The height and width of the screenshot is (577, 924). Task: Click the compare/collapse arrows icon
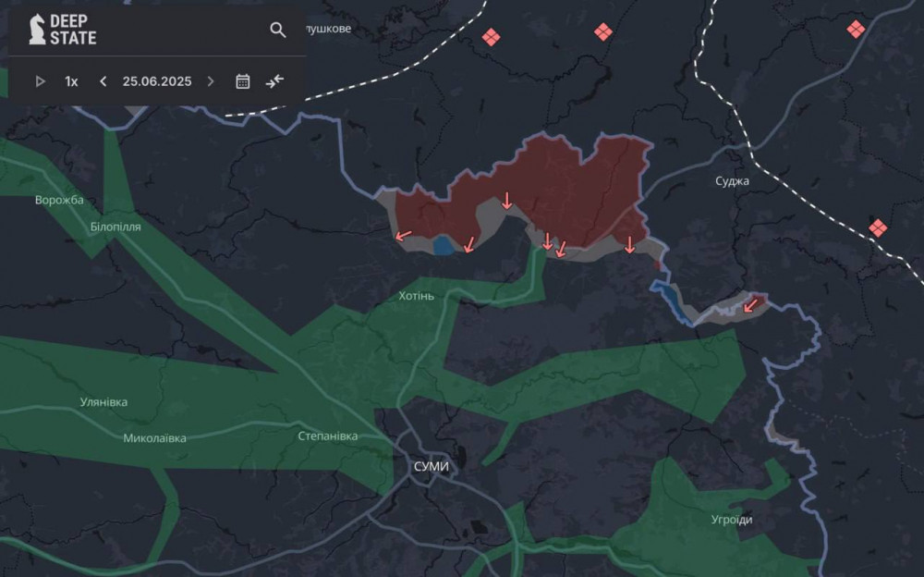coord(274,81)
